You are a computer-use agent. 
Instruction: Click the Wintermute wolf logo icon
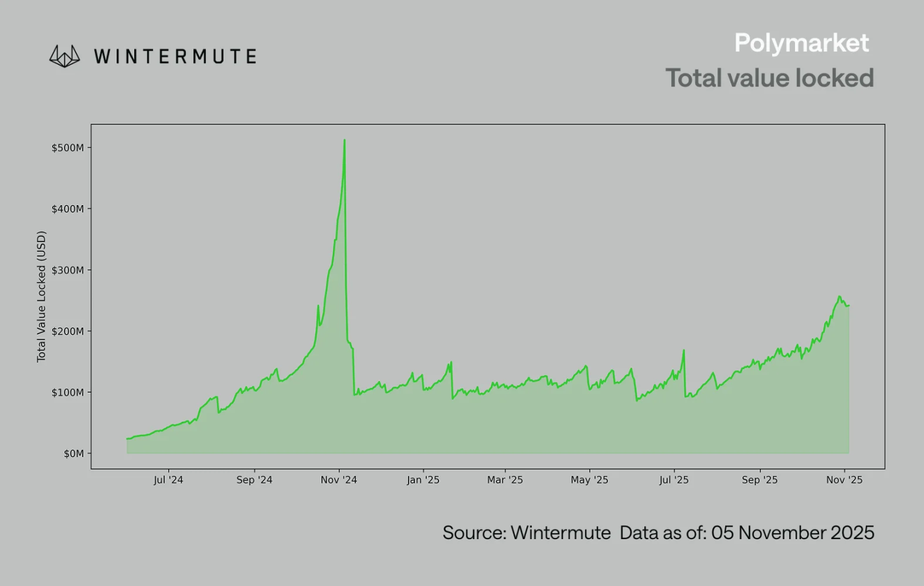[65, 56]
